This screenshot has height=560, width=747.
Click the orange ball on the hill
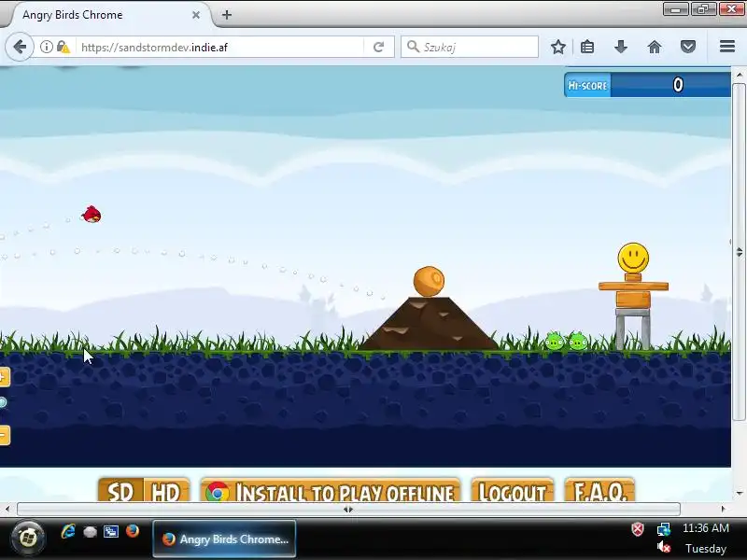[429, 282]
